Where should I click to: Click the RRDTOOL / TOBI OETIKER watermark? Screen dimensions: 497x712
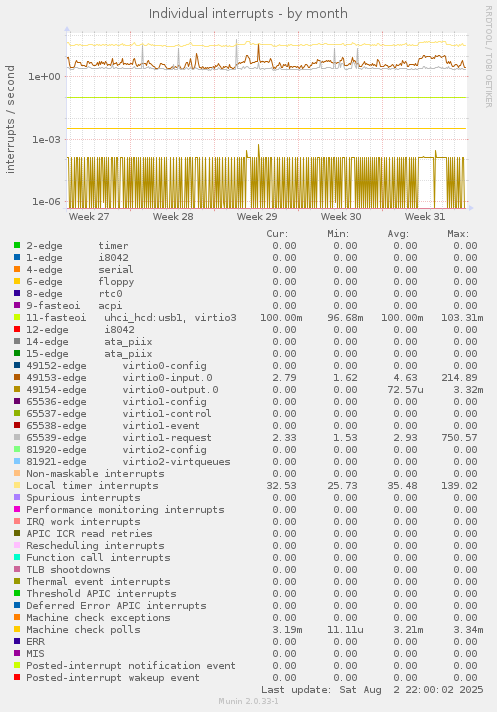pyautogui.click(x=488, y=57)
